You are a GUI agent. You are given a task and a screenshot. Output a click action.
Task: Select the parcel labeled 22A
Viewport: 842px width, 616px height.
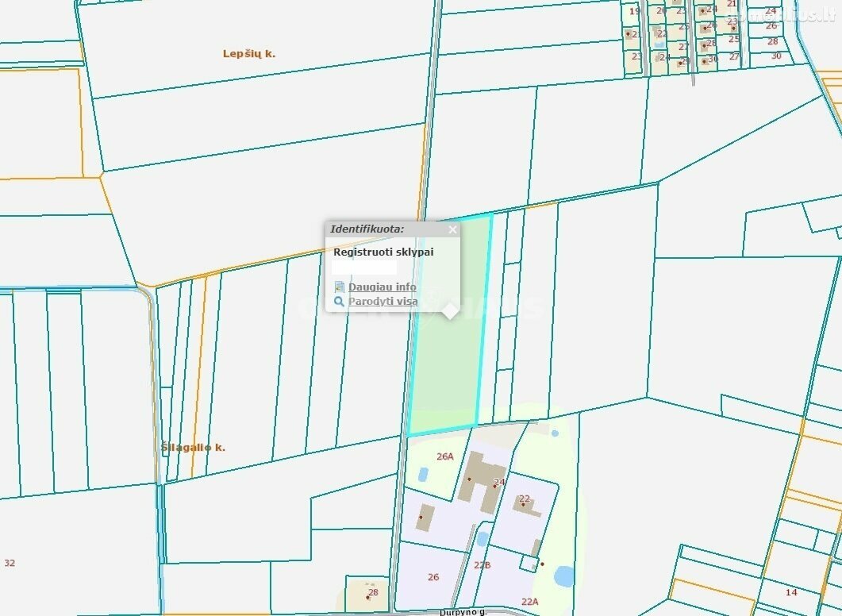tap(530, 602)
